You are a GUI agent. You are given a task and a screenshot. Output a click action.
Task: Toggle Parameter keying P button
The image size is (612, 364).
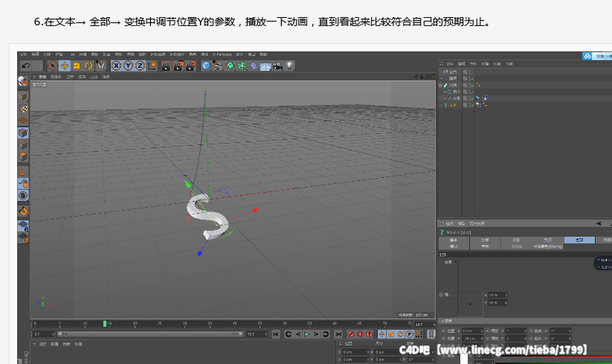click(x=410, y=334)
